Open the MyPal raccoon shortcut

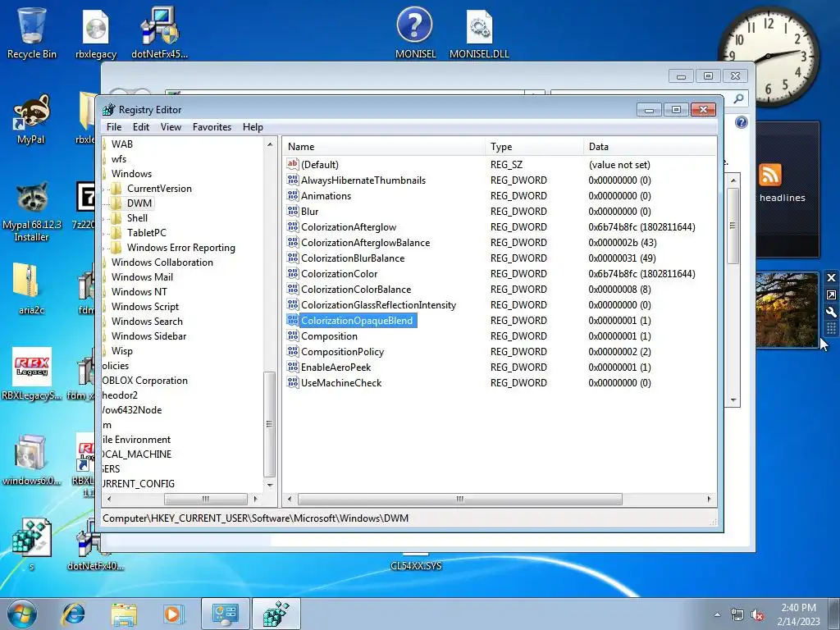point(31,119)
